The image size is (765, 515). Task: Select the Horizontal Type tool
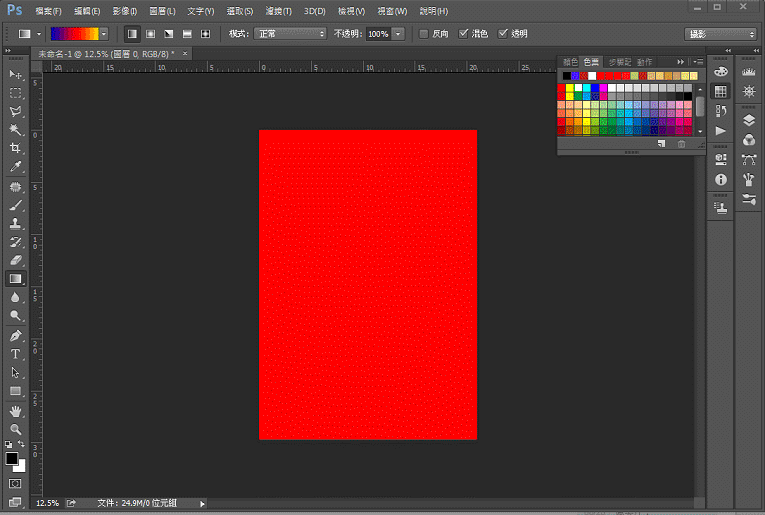(15, 354)
